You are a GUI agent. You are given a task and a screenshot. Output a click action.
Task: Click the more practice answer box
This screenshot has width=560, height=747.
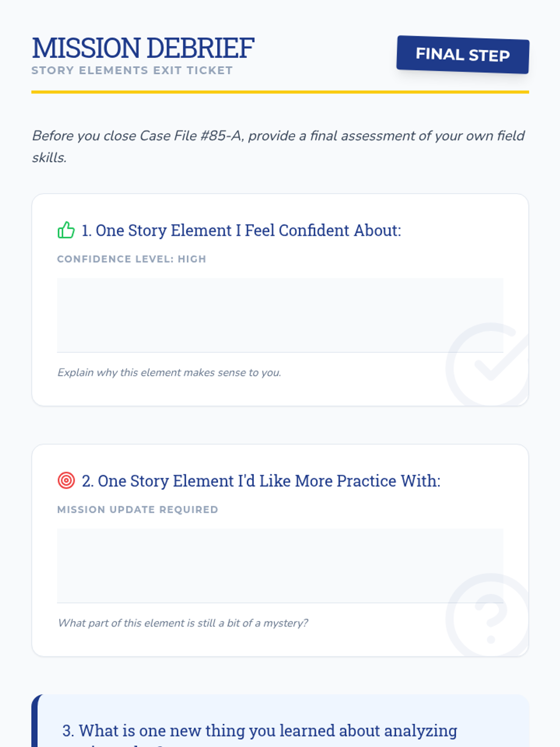click(280, 566)
